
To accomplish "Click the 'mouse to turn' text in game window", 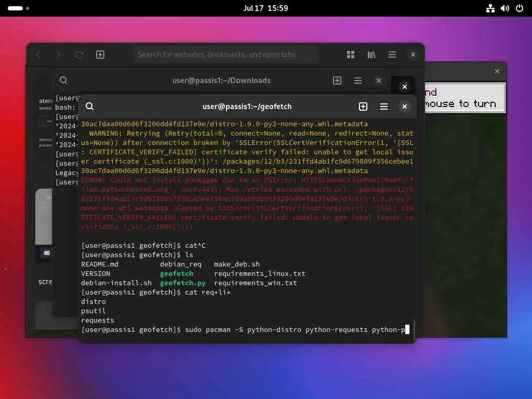I will tap(460, 104).
